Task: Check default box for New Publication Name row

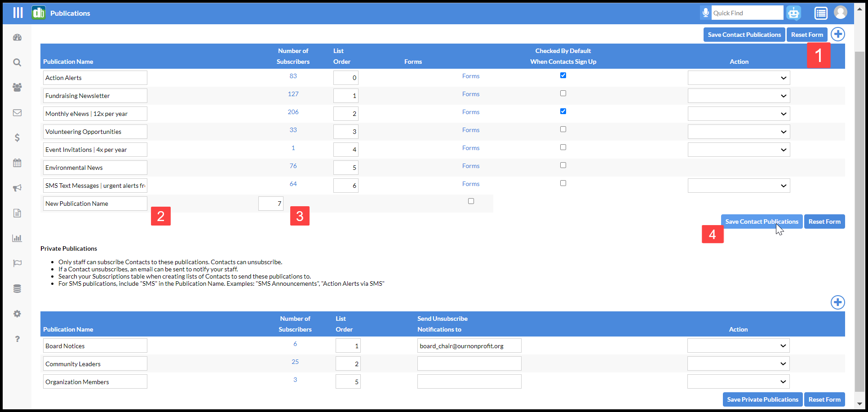Action: click(x=471, y=201)
